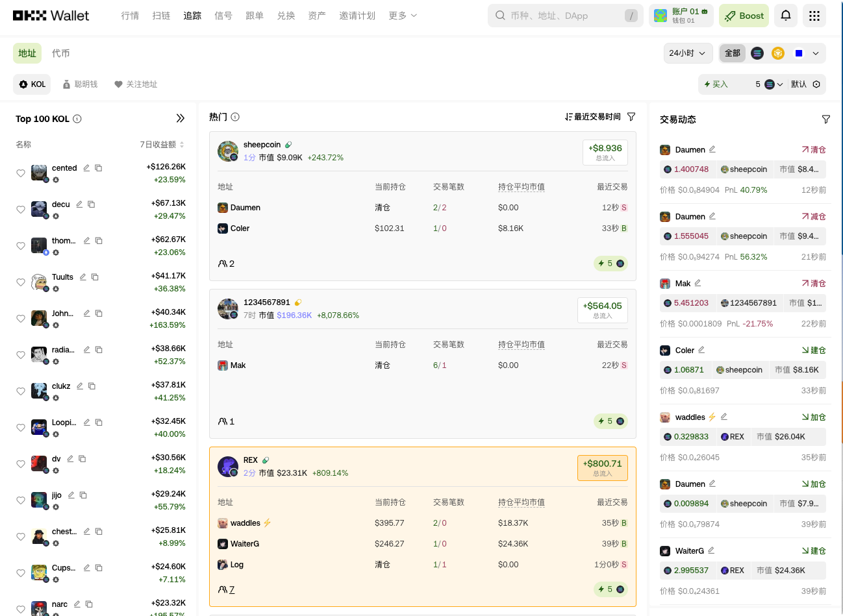Open the notification bell icon
Screen dimensions: 843x616
(x=785, y=15)
